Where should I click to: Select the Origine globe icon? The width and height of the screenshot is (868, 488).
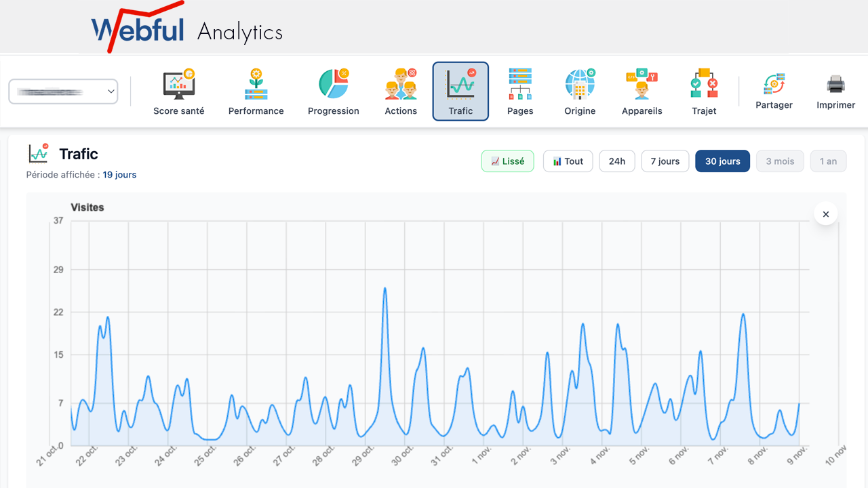click(x=580, y=84)
